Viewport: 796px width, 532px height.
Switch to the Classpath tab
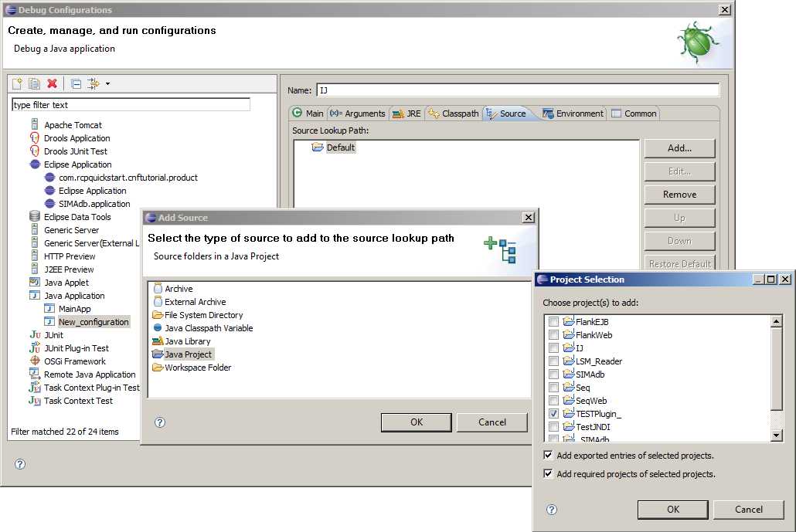(454, 113)
